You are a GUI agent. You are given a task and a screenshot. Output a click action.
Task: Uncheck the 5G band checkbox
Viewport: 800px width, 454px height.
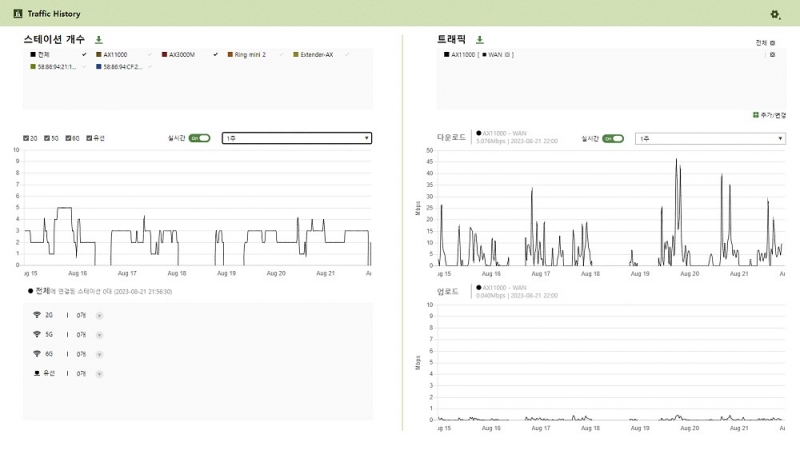click(49, 138)
